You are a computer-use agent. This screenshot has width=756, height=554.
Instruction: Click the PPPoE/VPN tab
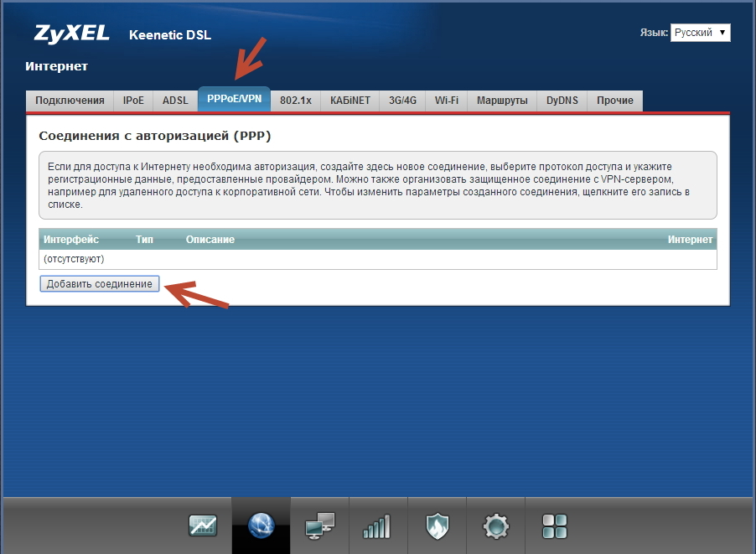coord(234,100)
